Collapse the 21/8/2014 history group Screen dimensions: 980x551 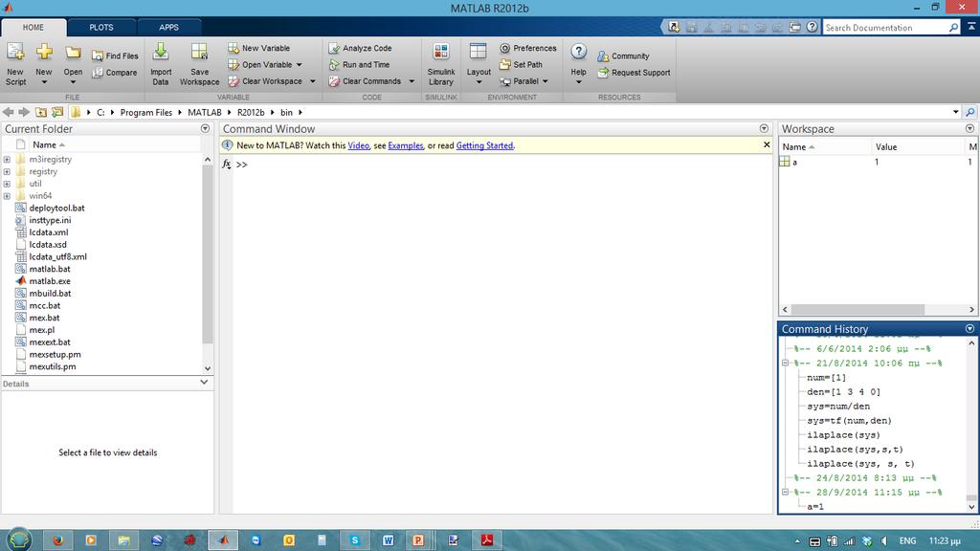(x=786, y=363)
